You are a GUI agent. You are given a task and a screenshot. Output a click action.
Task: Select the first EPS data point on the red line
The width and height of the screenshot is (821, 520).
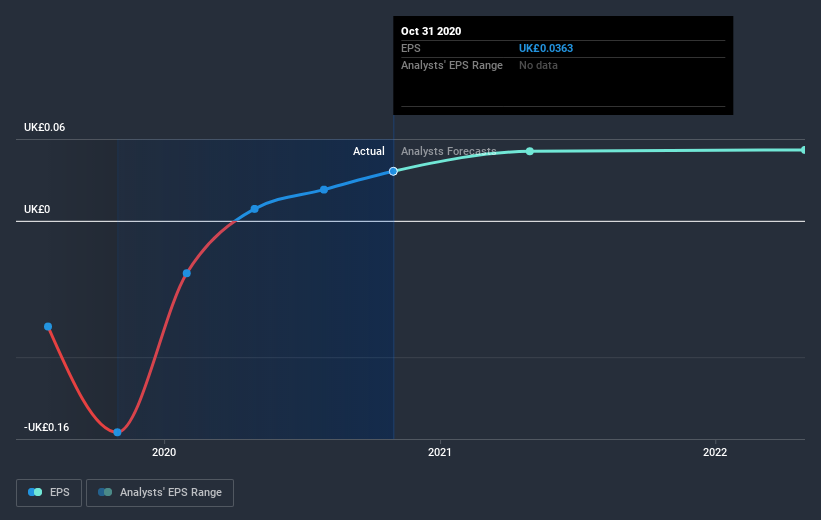coord(48,327)
